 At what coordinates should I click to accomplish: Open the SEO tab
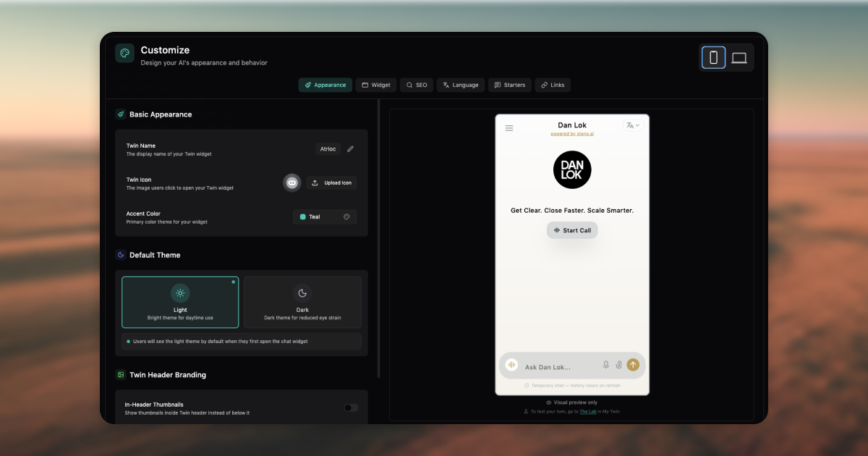pyautogui.click(x=417, y=85)
